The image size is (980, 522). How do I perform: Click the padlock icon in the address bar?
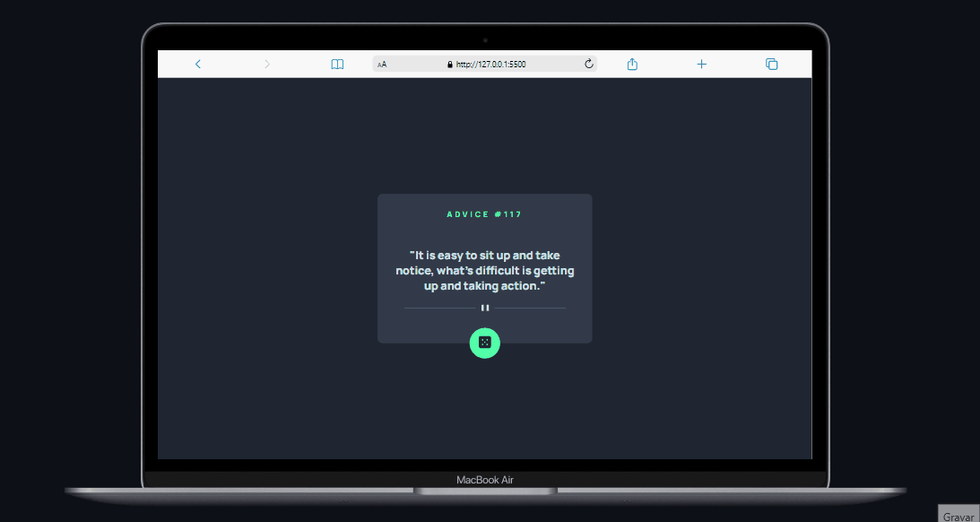pos(450,65)
